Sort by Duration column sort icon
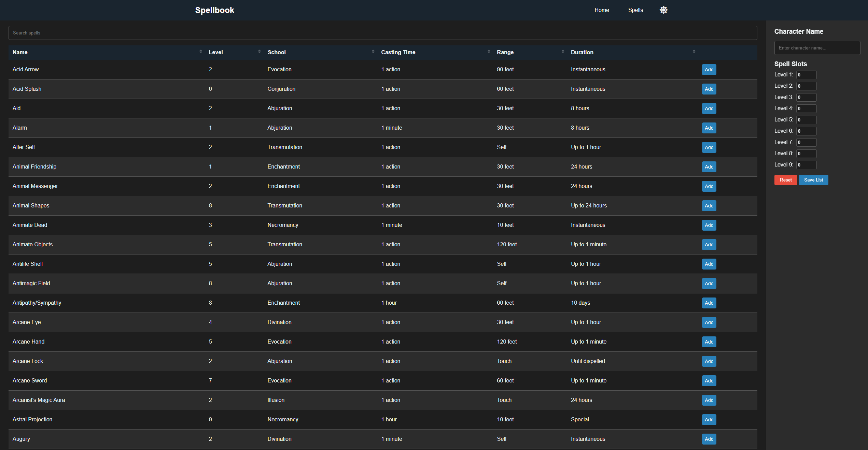Image resolution: width=868 pixels, height=450 pixels. pos(694,52)
